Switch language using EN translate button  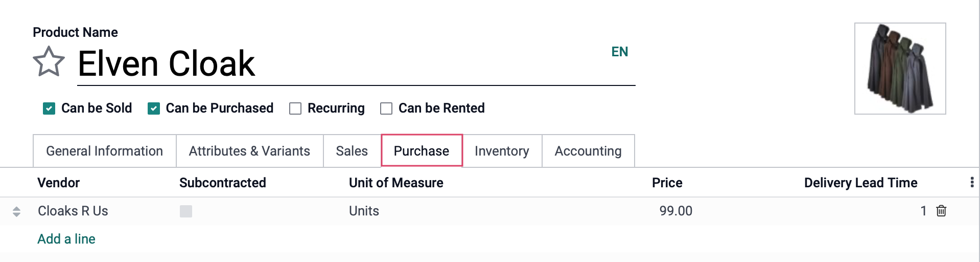point(620,52)
